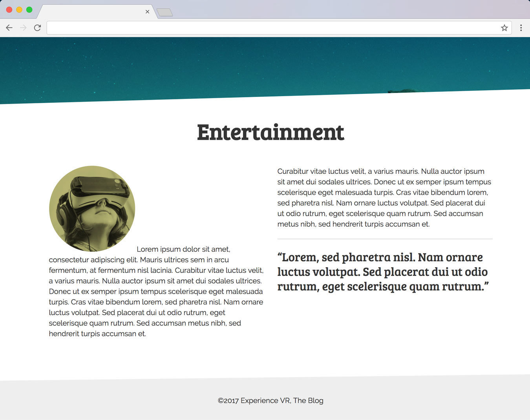Click the browser forward arrow
The image size is (530, 420).
click(x=23, y=28)
